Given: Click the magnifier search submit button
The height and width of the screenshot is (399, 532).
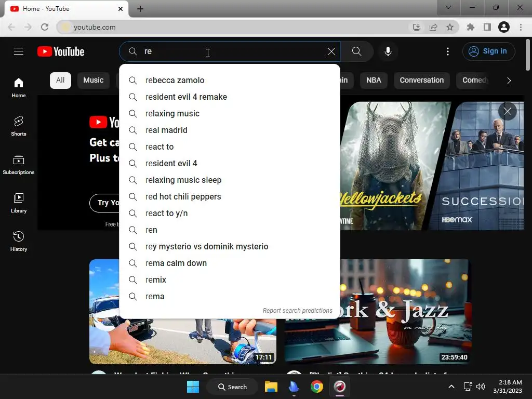Looking at the screenshot, I should pyautogui.click(x=356, y=51).
